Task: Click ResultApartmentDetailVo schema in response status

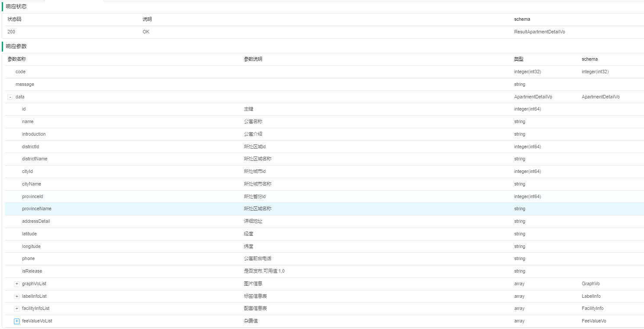Action: tap(539, 32)
